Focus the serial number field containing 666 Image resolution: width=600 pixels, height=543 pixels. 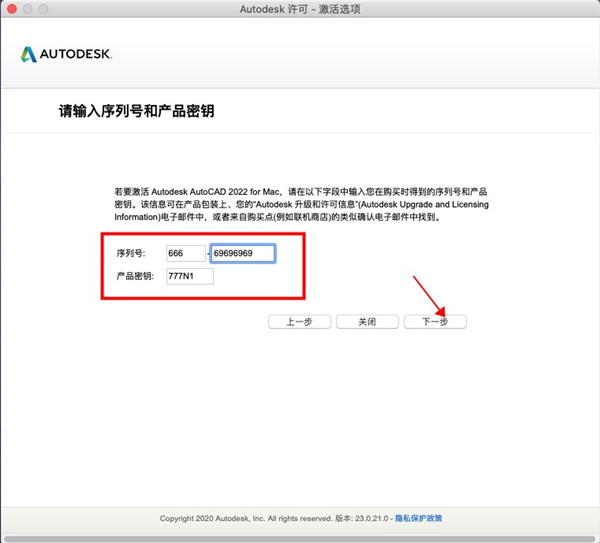pos(186,253)
